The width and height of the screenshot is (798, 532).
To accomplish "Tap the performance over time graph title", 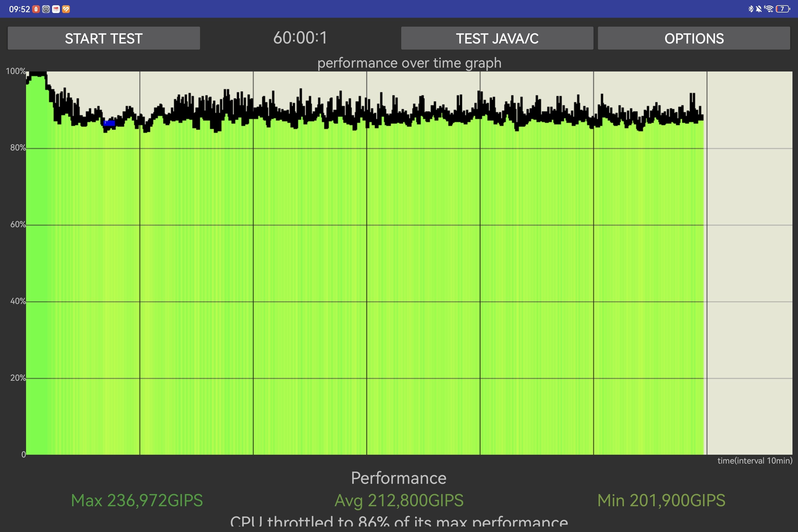I will pos(409,63).
